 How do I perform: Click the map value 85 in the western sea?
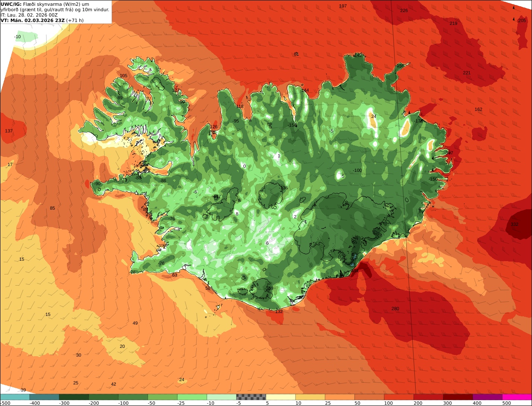(52, 208)
